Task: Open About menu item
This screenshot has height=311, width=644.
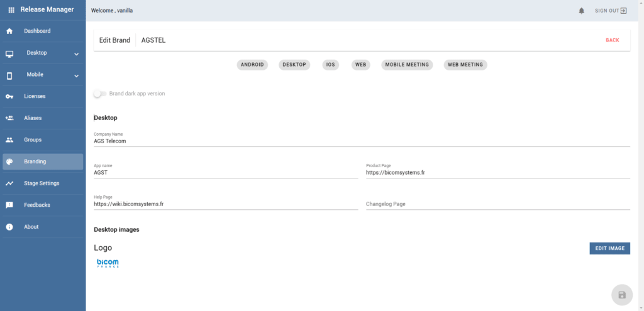Action: [43, 227]
